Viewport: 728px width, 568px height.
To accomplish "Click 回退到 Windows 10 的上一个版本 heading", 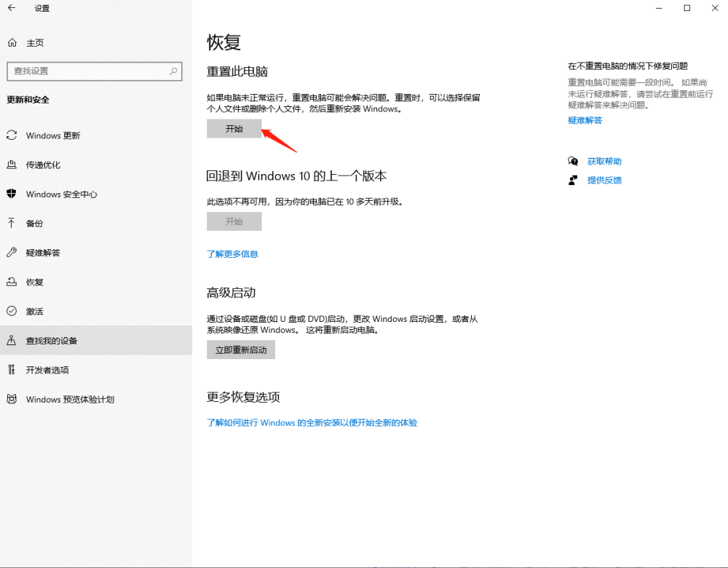I will [296, 176].
